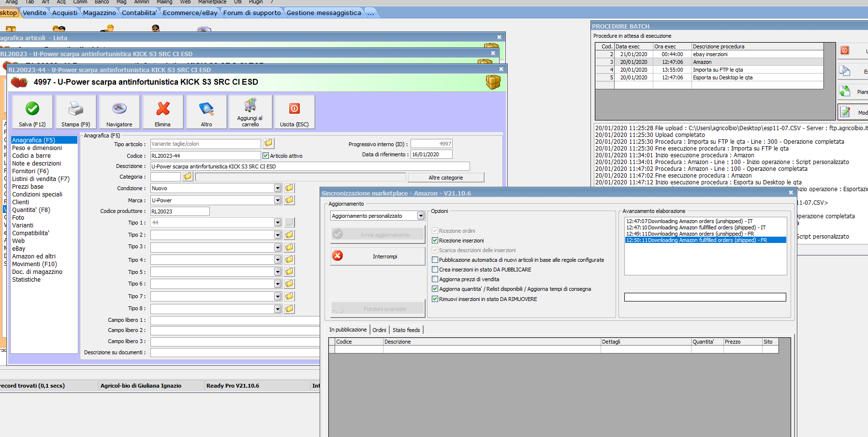
Task: Open the Vendite tab
Action: (35, 13)
